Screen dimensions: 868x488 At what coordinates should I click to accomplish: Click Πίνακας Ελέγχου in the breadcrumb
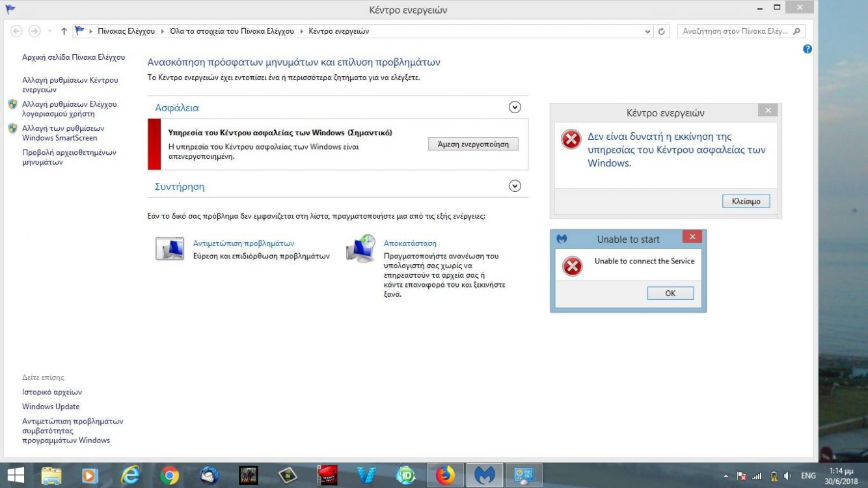[126, 31]
